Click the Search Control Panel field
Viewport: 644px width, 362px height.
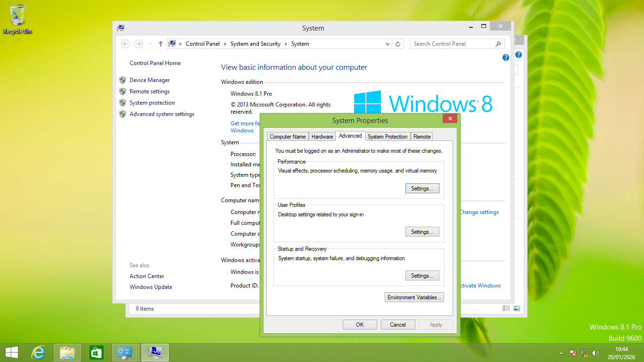tap(453, 44)
